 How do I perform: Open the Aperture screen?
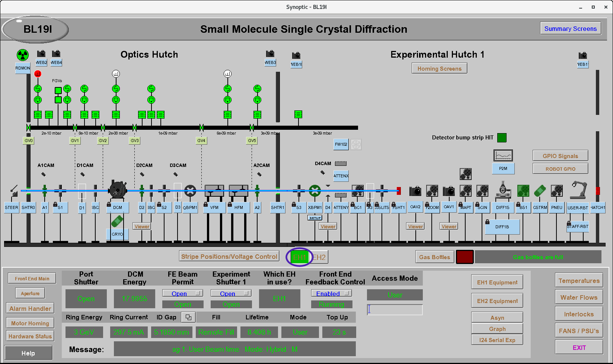(x=30, y=293)
